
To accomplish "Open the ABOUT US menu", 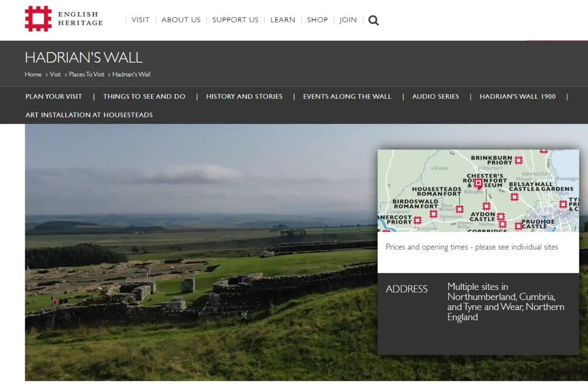I will pos(181,20).
